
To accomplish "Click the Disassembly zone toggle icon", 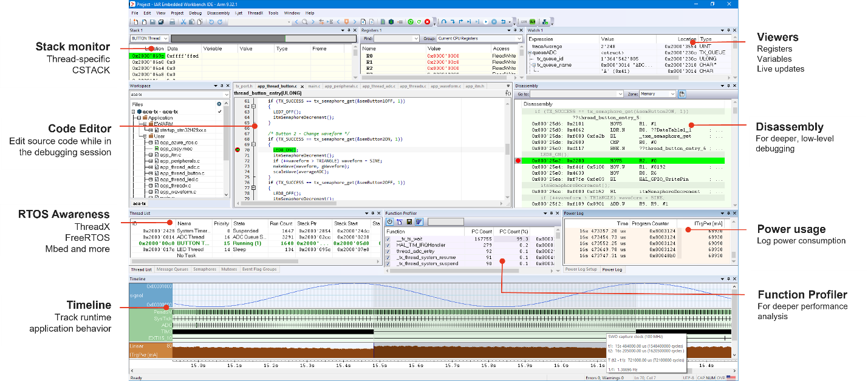I will click(x=682, y=94).
